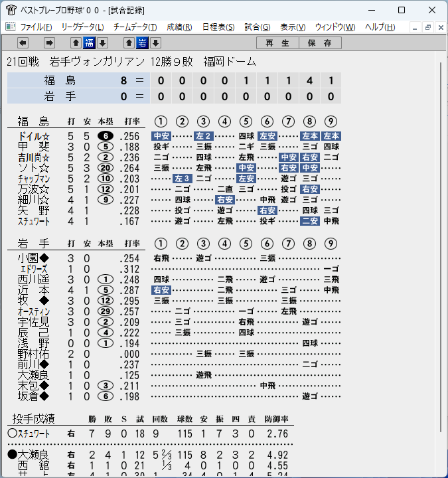This screenshot has width=448, height=478.
Task: Go to next game with right arrow
Action: pos(49,43)
